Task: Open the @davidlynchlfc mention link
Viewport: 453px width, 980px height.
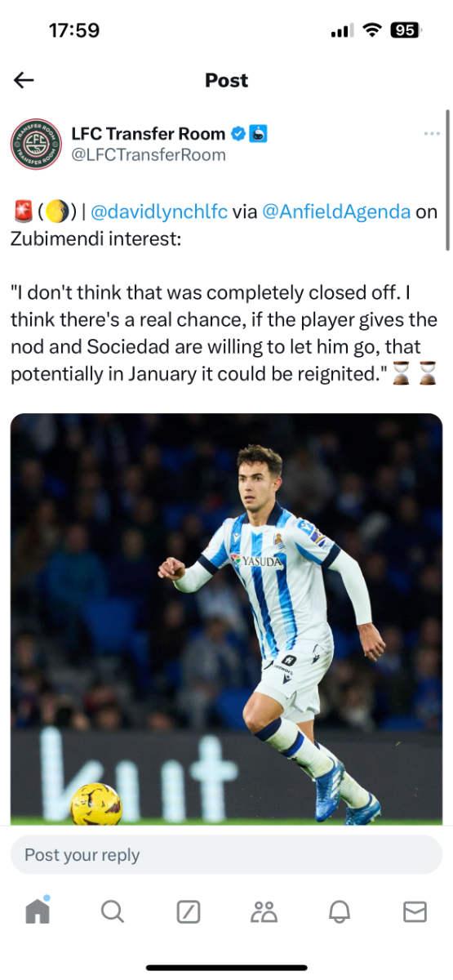Action: [159, 212]
